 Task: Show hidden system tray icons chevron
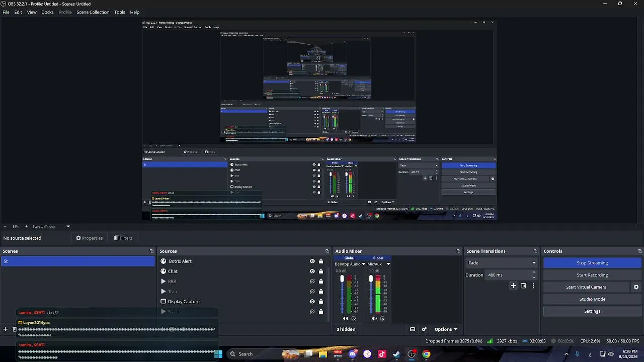point(566,354)
